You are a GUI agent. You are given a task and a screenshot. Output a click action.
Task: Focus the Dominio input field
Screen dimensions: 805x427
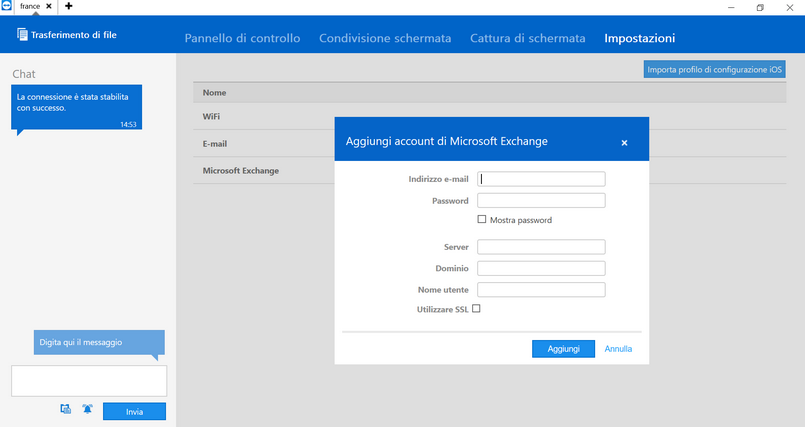541,268
